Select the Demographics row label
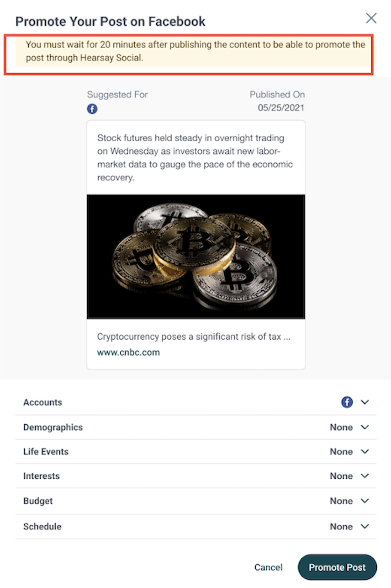This screenshot has width=391, height=588. tap(53, 427)
